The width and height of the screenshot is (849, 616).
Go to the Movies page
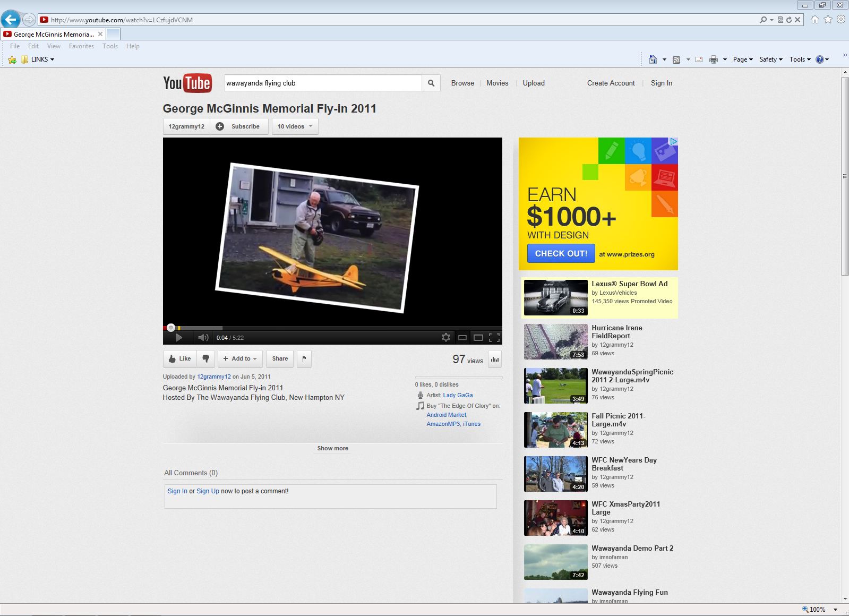pos(498,83)
